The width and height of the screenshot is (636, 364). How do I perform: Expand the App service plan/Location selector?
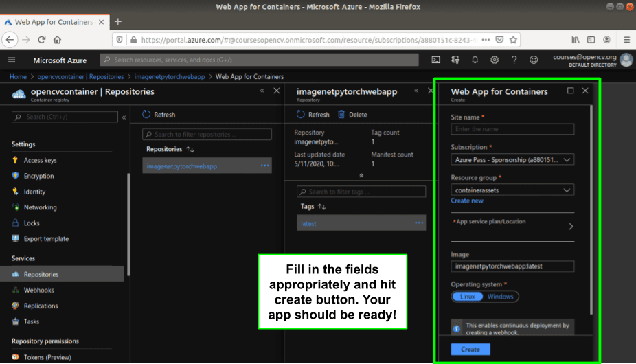[512, 227]
